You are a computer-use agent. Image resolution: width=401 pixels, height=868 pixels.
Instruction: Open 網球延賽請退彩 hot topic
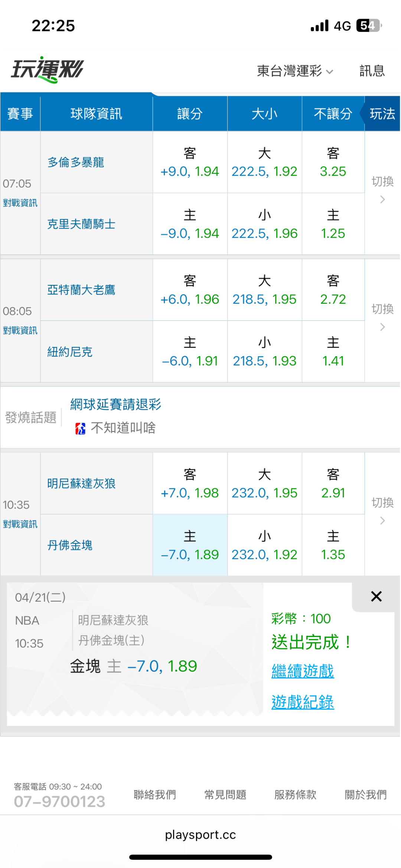[115, 404]
